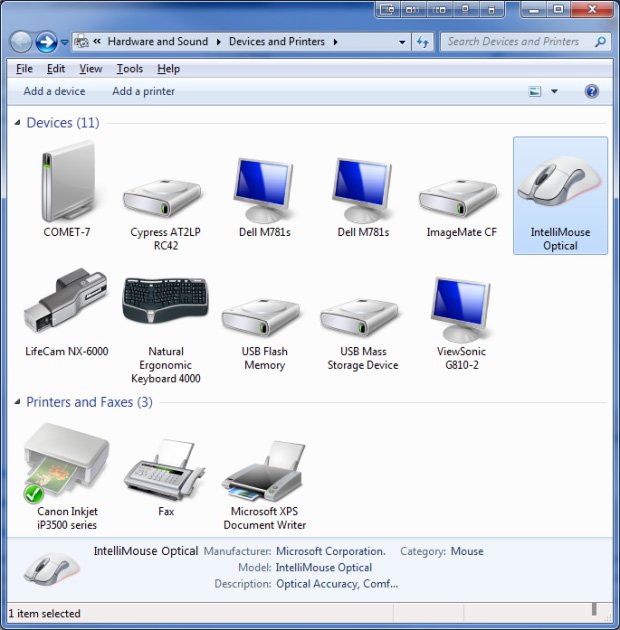
Task: Click the Add a device button
Action: pyautogui.click(x=54, y=91)
